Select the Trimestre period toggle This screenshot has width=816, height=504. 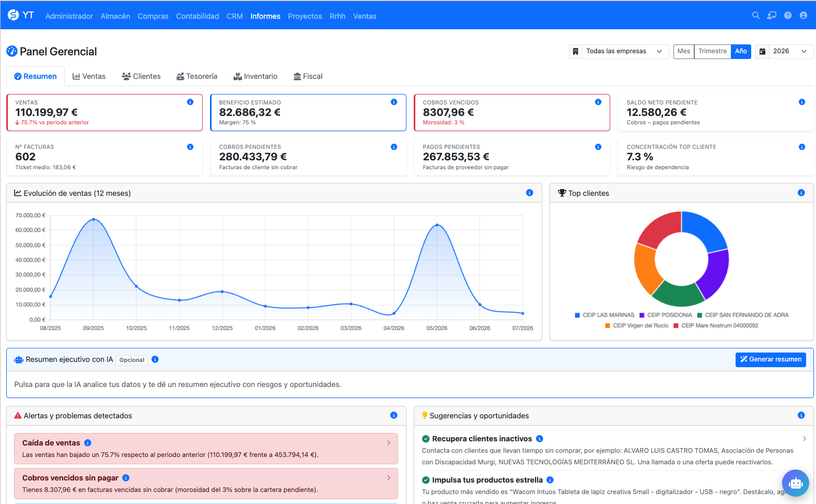(713, 51)
